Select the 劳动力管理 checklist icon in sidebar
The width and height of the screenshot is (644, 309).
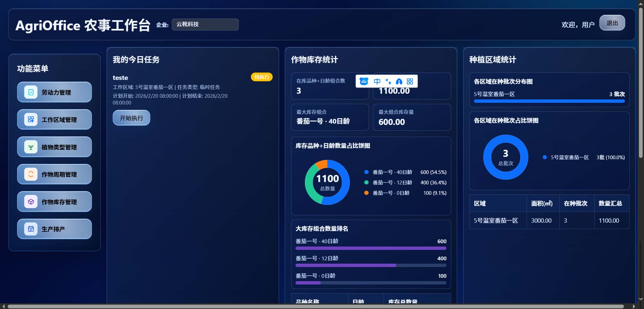point(31,92)
